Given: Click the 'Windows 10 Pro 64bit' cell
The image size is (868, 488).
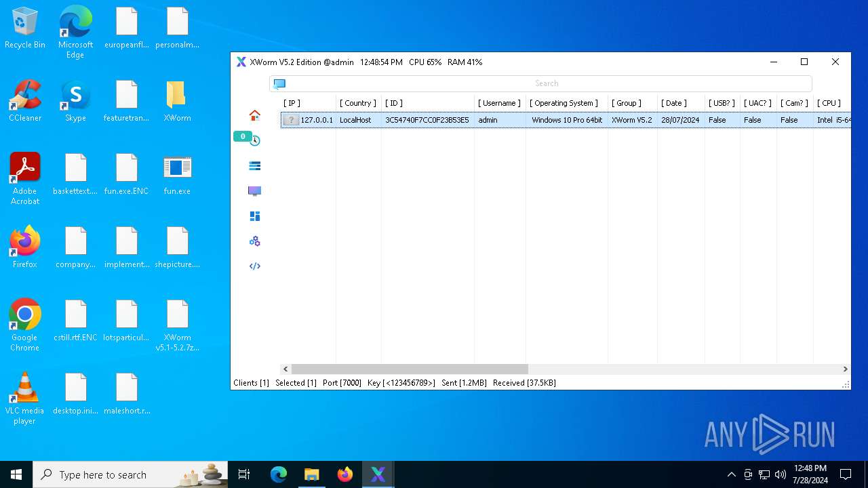Looking at the screenshot, I should (x=567, y=120).
